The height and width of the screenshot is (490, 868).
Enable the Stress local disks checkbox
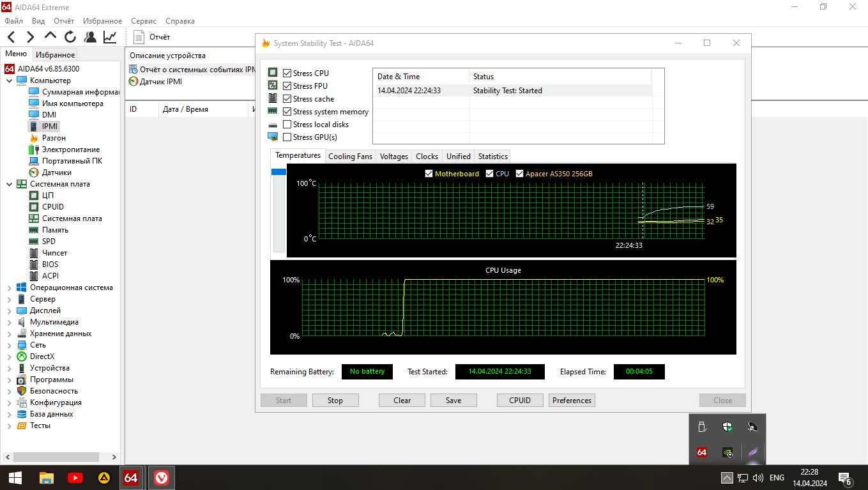287,125
